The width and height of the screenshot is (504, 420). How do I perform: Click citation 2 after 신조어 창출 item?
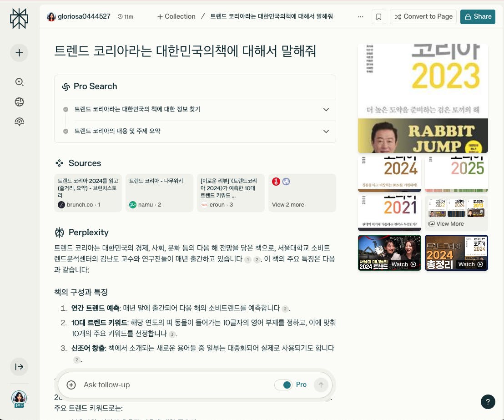[76, 360]
